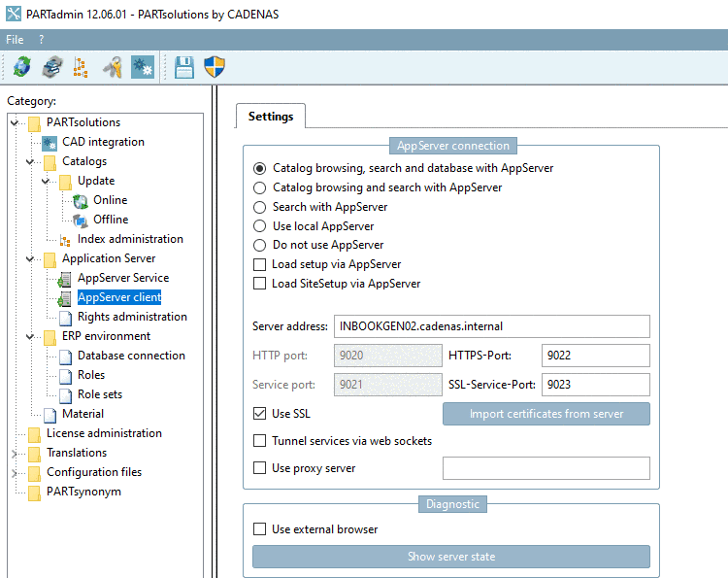Select the CAD integration tree entry
Viewport: 728px width, 578px height.
pyautogui.click(x=103, y=142)
